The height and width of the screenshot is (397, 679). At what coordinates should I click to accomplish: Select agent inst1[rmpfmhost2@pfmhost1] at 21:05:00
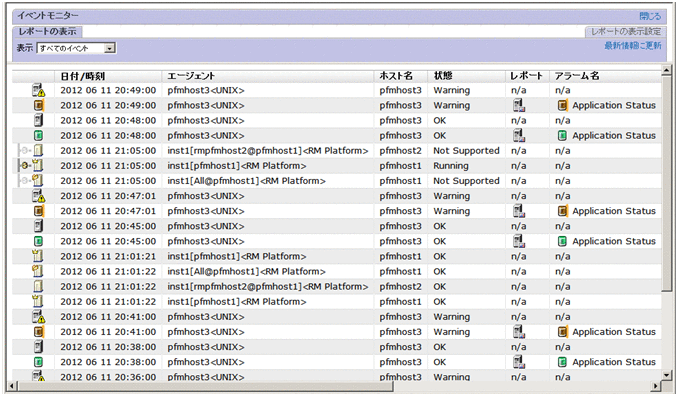[268, 151]
